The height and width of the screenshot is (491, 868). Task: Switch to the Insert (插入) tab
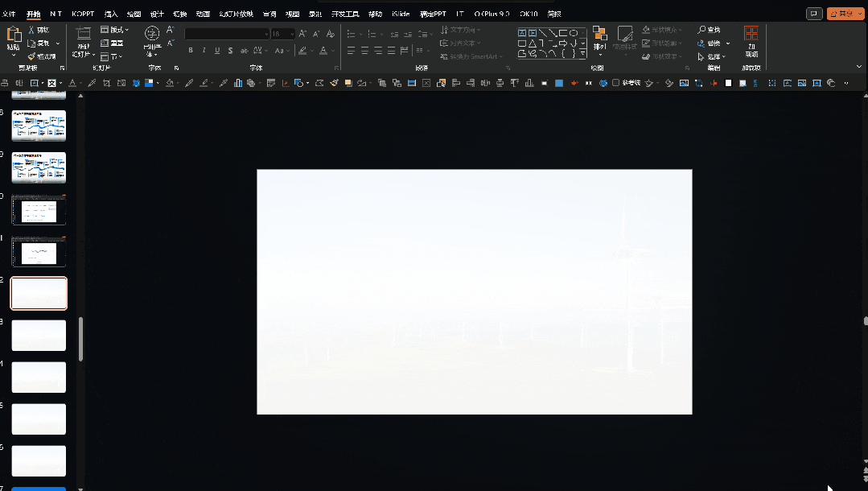(x=111, y=14)
